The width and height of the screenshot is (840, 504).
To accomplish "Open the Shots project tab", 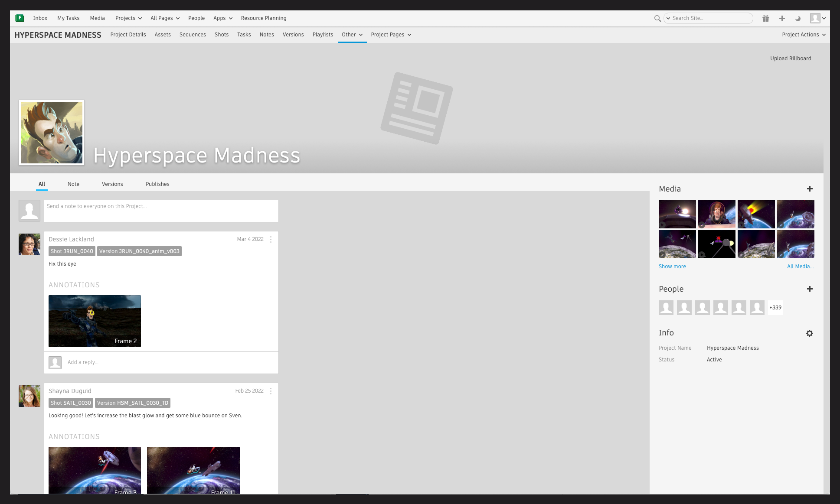I will click(x=221, y=35).
